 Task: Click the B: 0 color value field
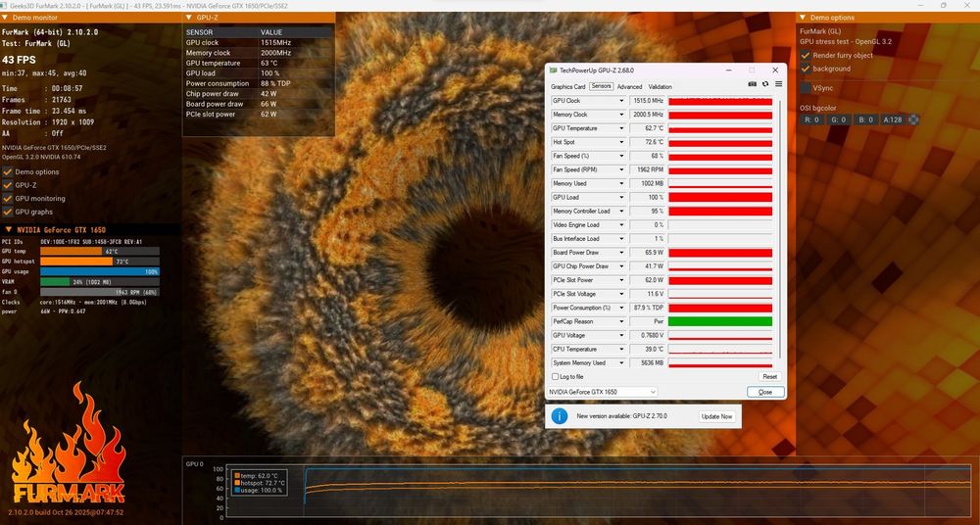[x=865, y=119]
